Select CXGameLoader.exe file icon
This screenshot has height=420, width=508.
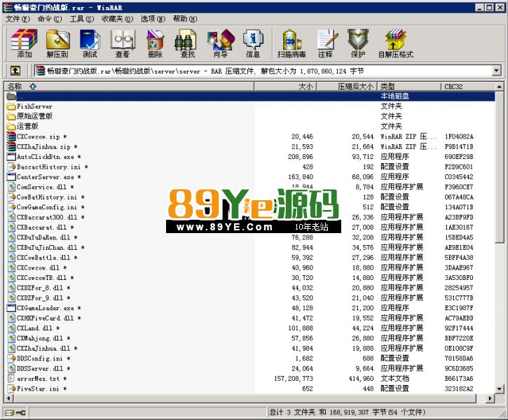[11, 308]
